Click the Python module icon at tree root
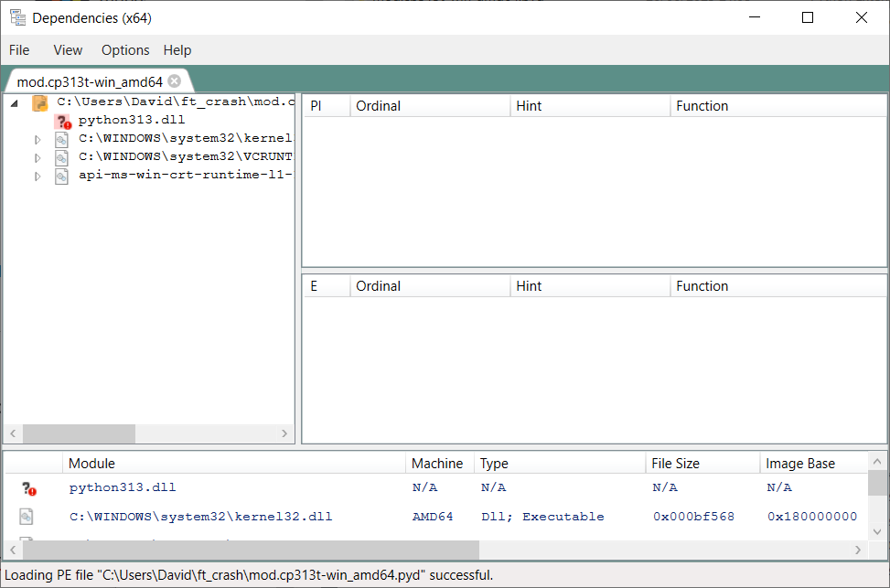Screen dimensions: 890x588 coord(40,102)
